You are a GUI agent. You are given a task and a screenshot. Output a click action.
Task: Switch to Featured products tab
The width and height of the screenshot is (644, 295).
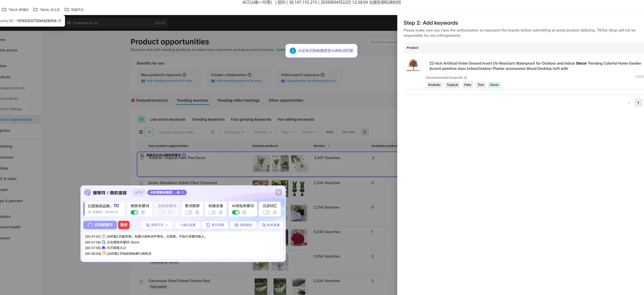pyautogui.click(x=149, y=100)
